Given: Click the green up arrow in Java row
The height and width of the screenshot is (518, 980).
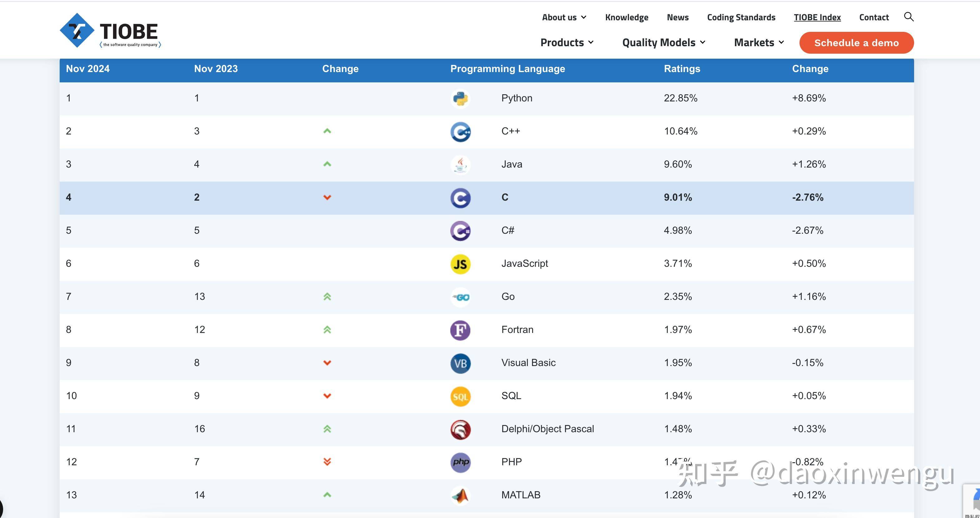Looking at the screenshot, I should (x=327, y=164).
